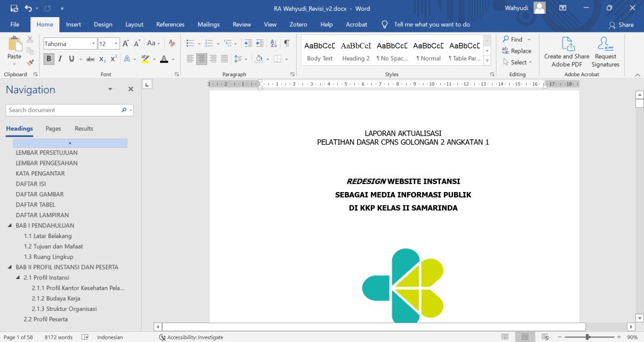Cut selection with the scissors icon
644x342 pixels.
(x=29, y=40)
